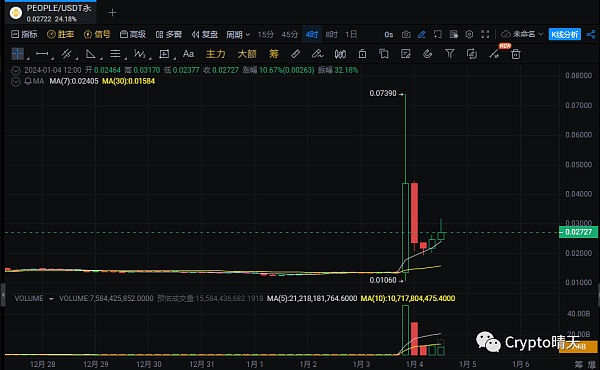Open the chart settings gear icon
600x370 pixels.
point(469,34)
